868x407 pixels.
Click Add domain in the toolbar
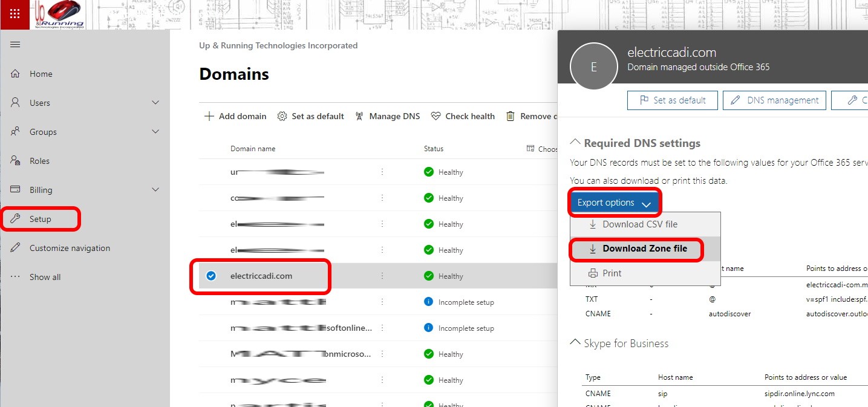235,116
